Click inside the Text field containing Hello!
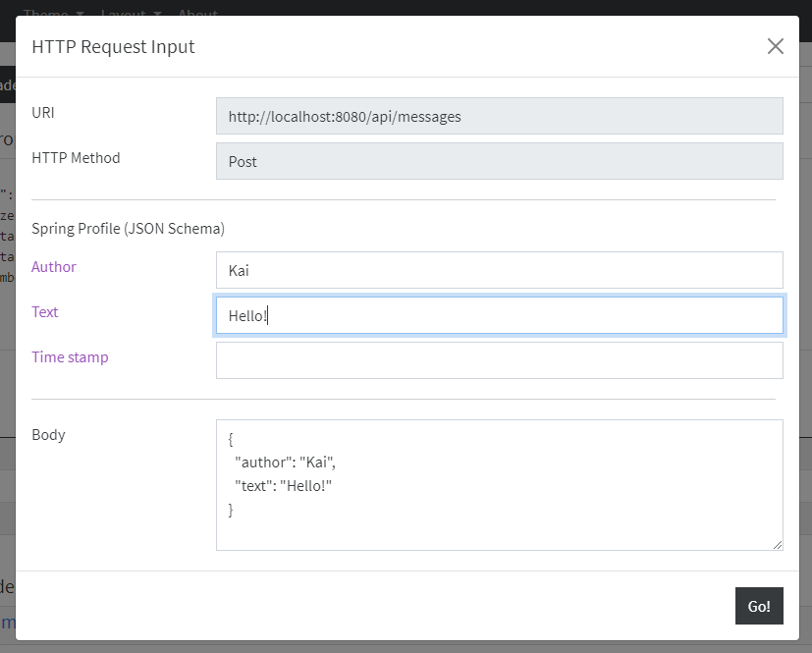 point(499,315)
